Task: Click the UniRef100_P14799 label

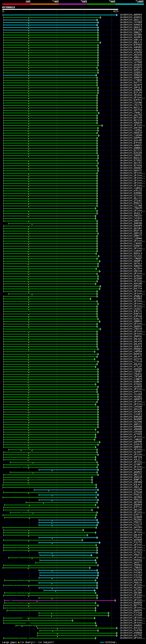Action: click(131, 630)
